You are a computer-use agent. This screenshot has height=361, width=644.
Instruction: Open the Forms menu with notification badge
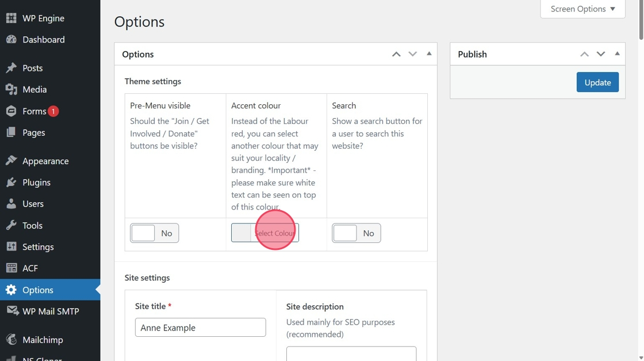[34, 111]
